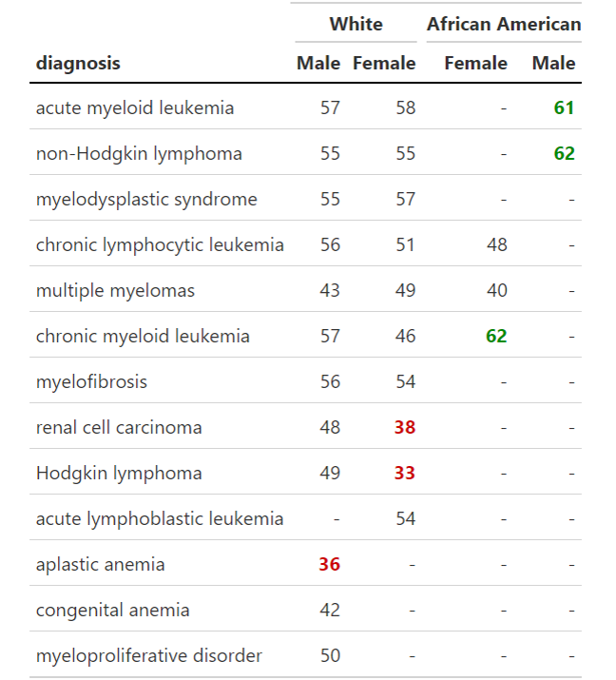Viewport: 616px width, 680px height.
Task: Select the green 62 in chronic myeloid leukemia row
Action: click(x=496, y=336)
